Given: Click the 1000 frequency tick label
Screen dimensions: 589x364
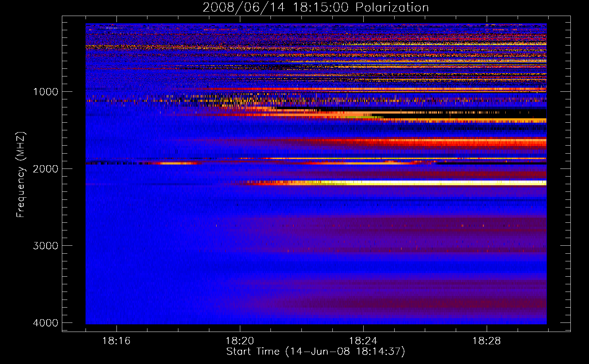Looking at the screenshot, I should [46, 91].
